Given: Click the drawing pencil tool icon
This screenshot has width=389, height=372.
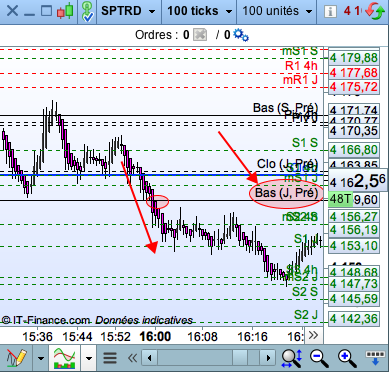Looking at the screenshot, I should [16, 358].
